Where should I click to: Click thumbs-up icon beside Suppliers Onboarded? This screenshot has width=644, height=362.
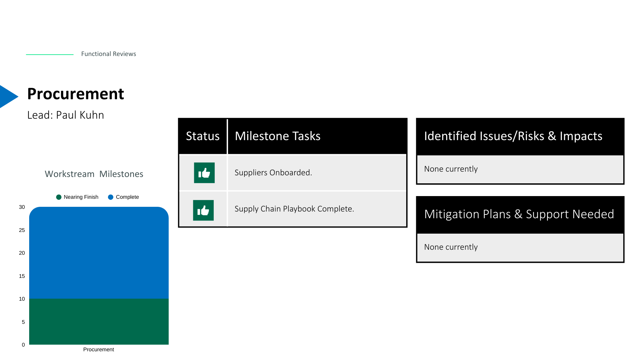pos(204,173)
